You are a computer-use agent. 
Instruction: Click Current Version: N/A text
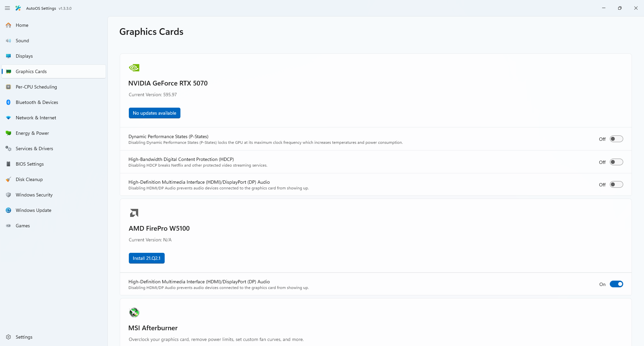click(150, 240)
